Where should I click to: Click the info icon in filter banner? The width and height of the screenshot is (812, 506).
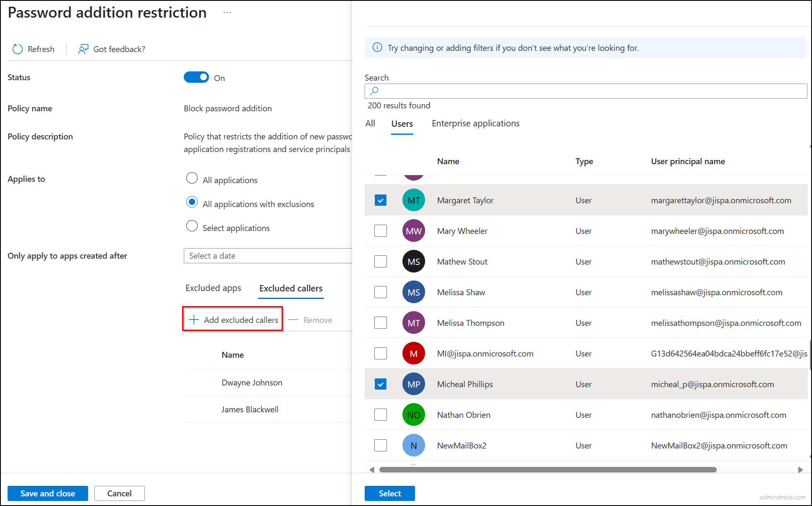tap(377, 47)
